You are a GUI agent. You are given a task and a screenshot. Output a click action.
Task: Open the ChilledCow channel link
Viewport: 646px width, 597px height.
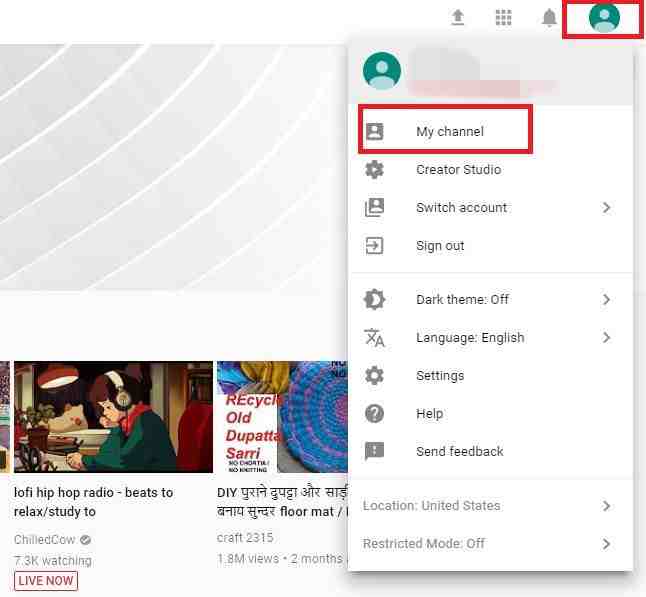[x=45, y=540]
